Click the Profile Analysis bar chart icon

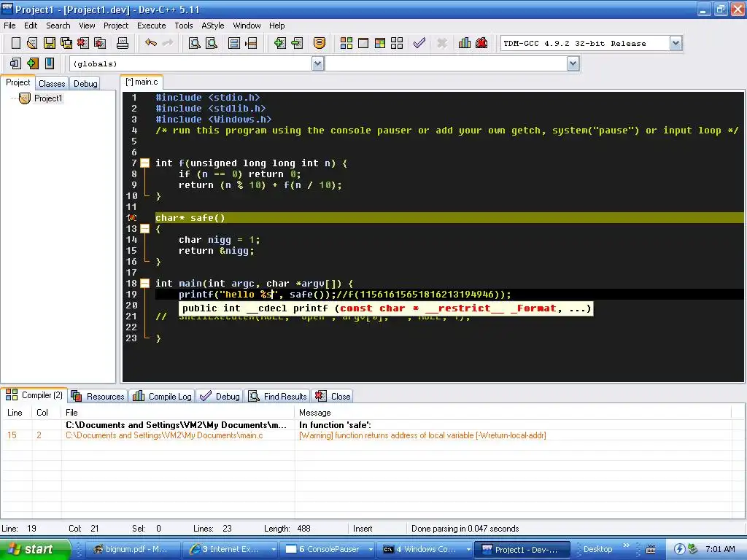465,43
